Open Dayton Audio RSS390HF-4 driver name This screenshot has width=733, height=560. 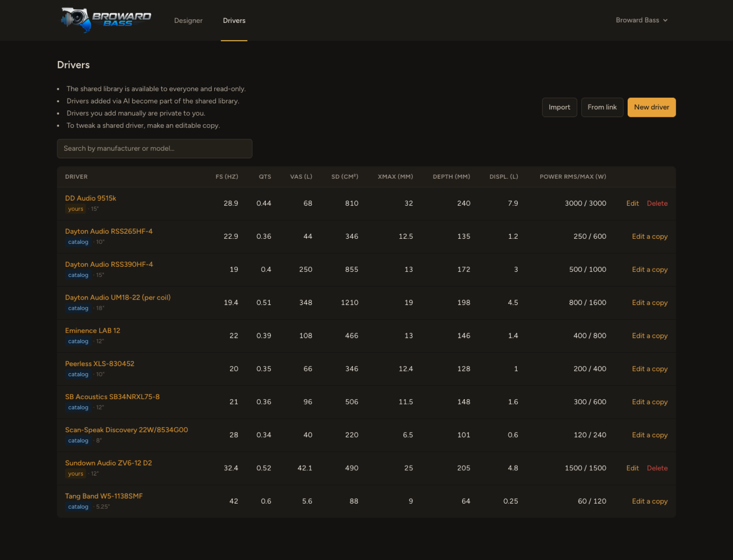pos(109,264)
